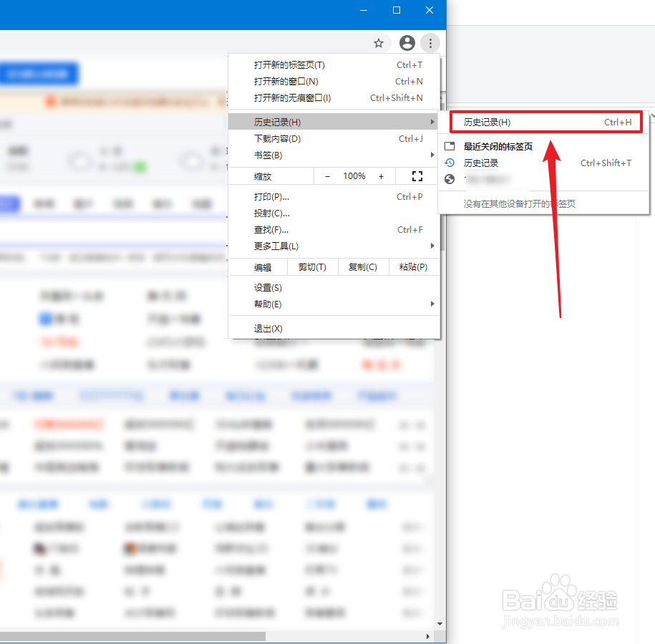The height and width of the screenshot is (644, 655).
Task: Click the three-dot Chrome menu icon
Action: pos(430,43)
